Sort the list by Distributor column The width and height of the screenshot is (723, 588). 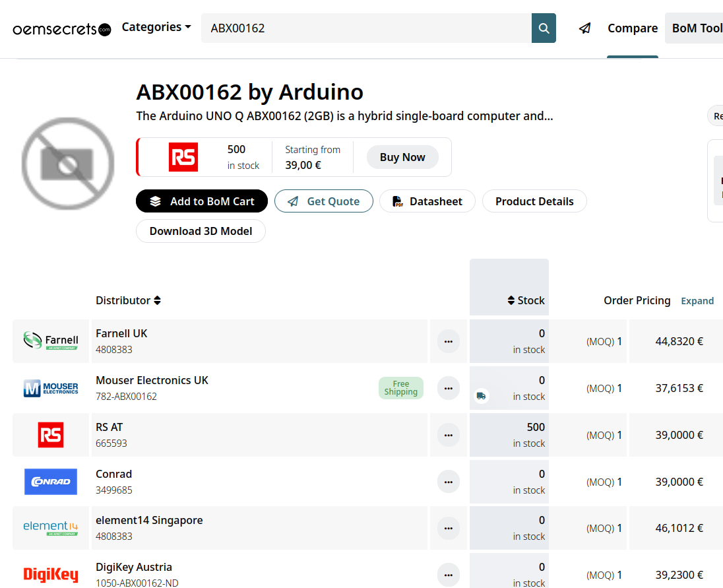pos(128,300)
